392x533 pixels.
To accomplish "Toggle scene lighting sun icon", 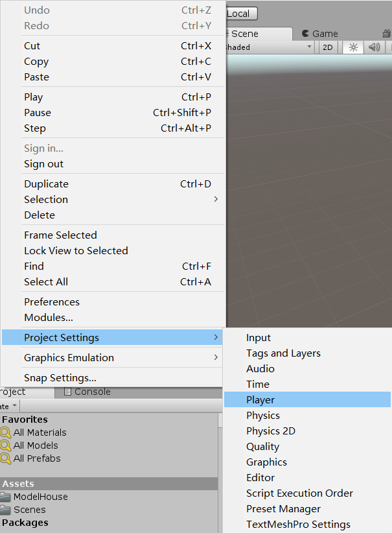I will [353, 47].
